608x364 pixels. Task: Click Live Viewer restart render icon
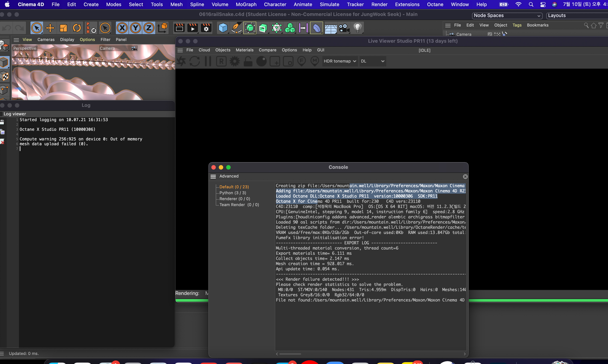coord(195,61)
